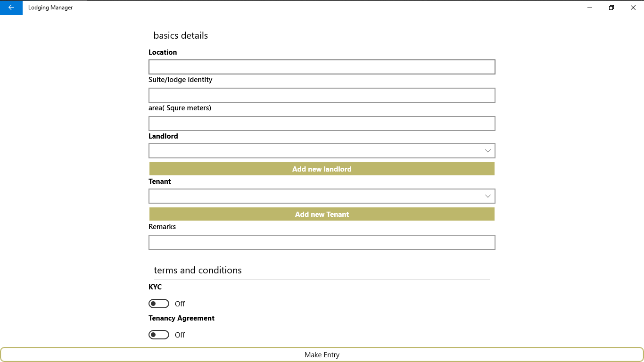The width and height of the screenshot is (644, 362).
Task: Click into the Suite/lodge identity field
Action: point(322,95)
